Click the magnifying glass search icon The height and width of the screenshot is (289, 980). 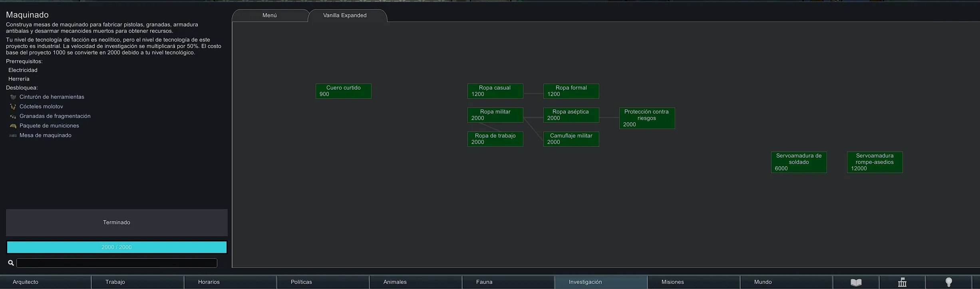pyautogui.click(x=11, y=263)
